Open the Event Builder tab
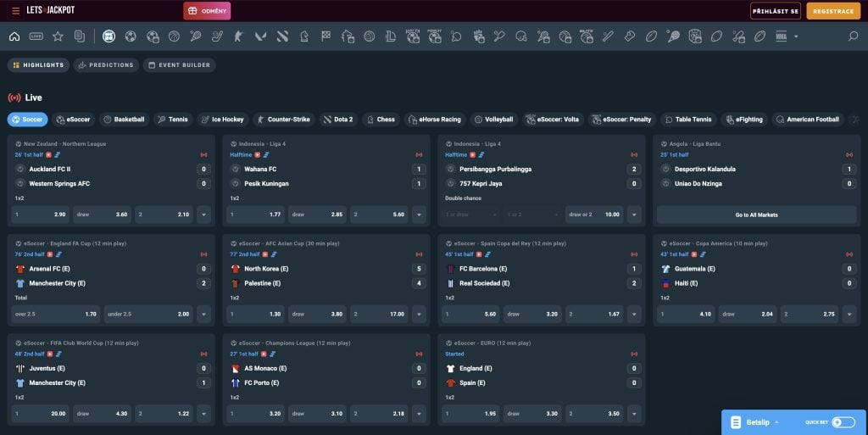 180,64
